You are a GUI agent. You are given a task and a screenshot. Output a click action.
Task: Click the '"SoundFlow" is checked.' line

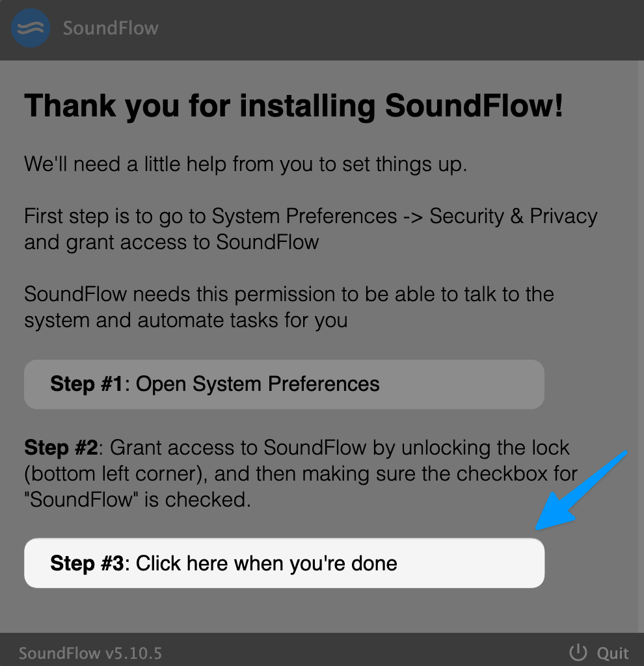[137, 500]
